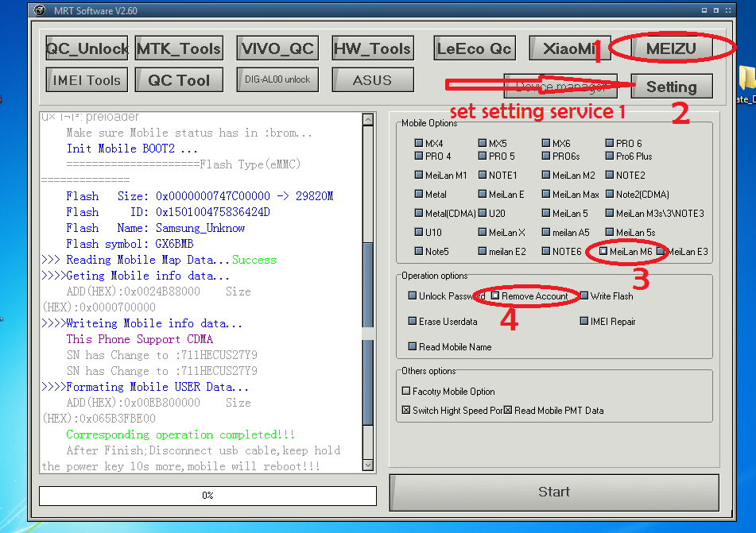Image resolution: width=756 pixels, height=533 pixels.
Task: Check the MX4 model option
Action: pyautogui.click(x=418, y=143)
